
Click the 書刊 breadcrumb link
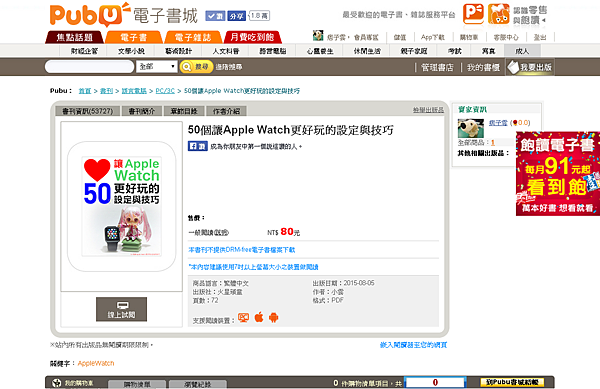[x=106, y=91]
